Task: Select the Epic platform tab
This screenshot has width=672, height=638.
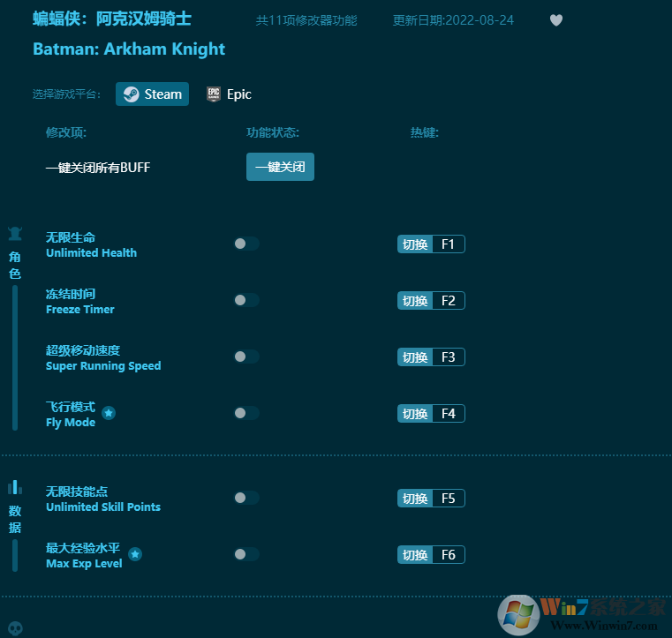Action: coord(229,94)
